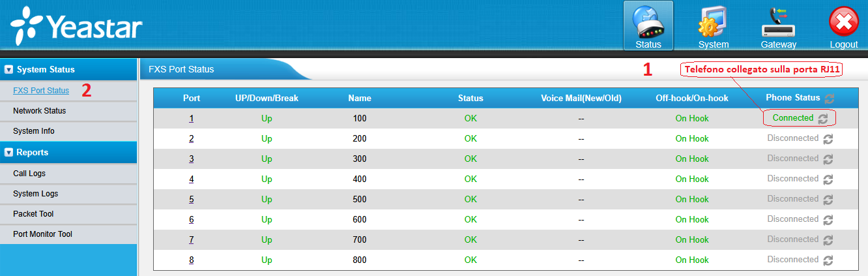Open the Port Monitor Tool
Viewport: 868px width, 276px height.
42,234
